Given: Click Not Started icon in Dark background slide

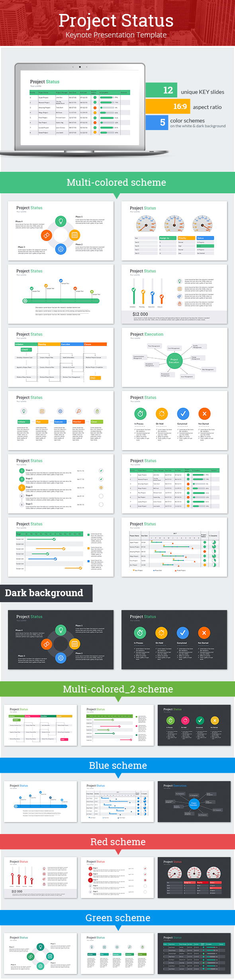Looking at the screenshot, I should [204, 633].
